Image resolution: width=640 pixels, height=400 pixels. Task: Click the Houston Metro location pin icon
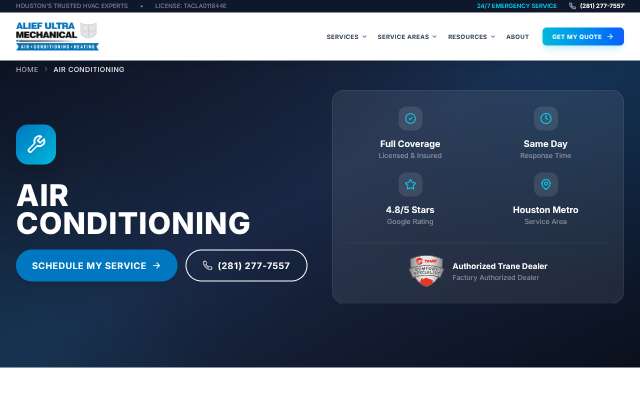click(x=546, y=184)
